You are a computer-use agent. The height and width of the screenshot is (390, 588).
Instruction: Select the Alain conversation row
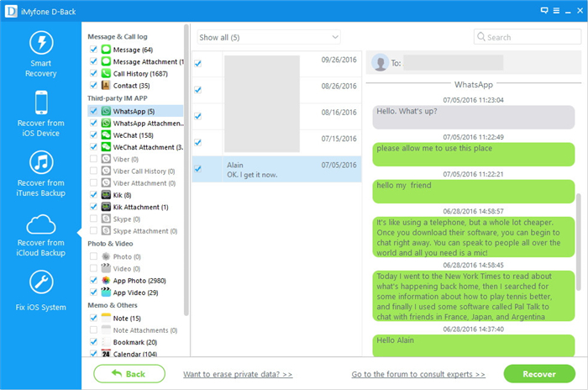tap(276, 169)
